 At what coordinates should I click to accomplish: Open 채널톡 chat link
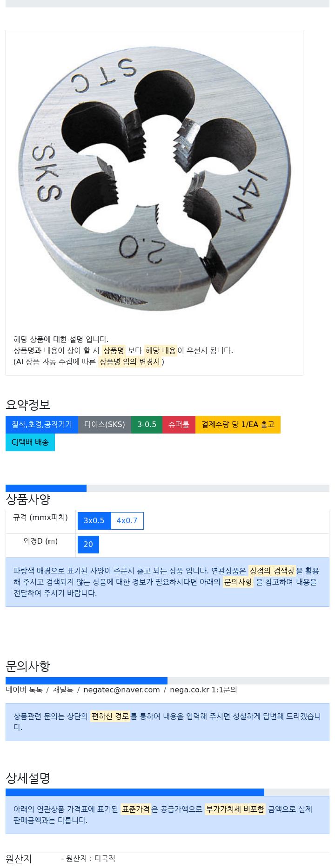click(63, 690)
